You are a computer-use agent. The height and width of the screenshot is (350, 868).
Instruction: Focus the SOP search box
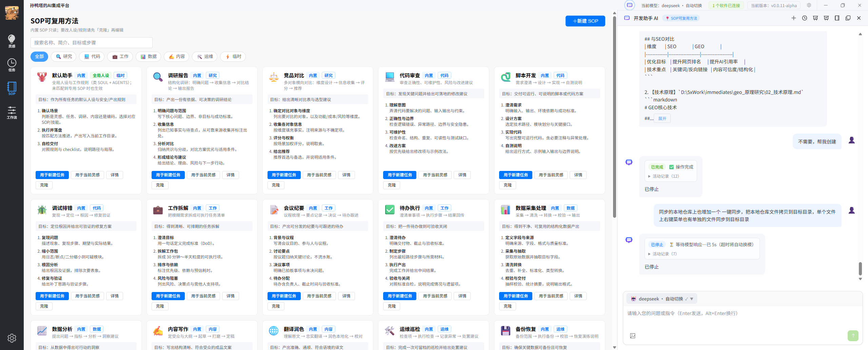92,43
